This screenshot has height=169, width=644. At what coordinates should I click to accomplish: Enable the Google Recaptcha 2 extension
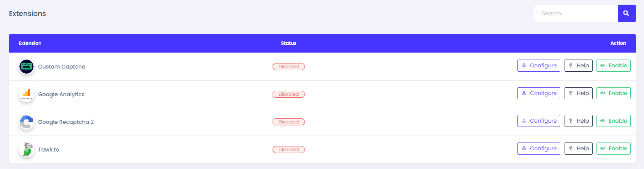pos(613,121)
